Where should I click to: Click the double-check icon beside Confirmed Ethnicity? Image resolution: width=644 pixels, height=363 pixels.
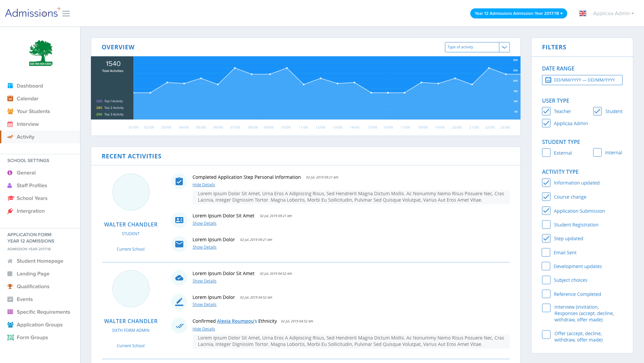179,325
